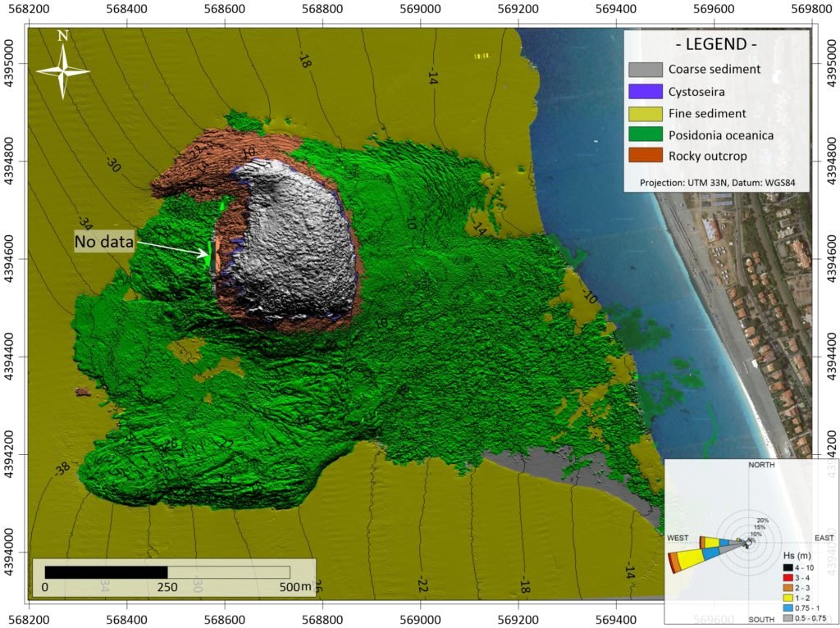Click the "Cystoseira" legend label
The width and height of the screenshot is (840, 628).
pos(696,92)
